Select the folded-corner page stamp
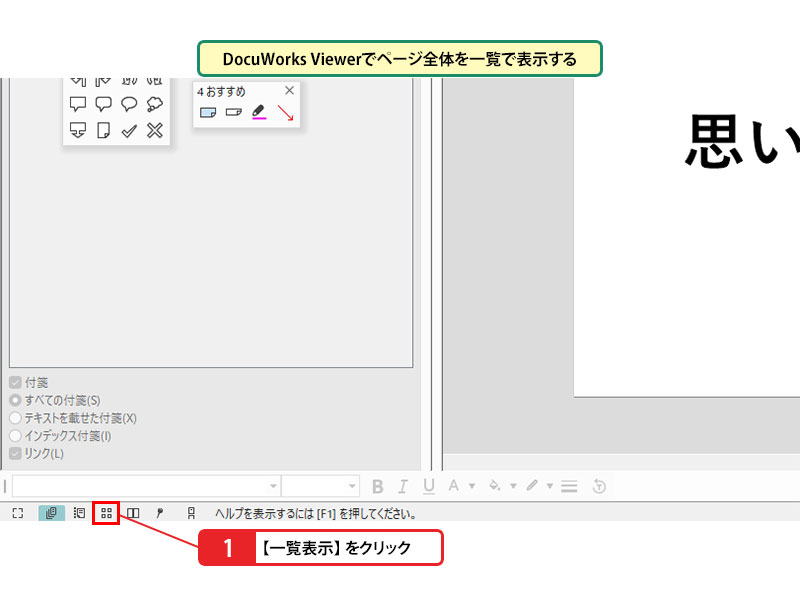The width and height of the screenshot is (800, 600). tap(104, 130)
